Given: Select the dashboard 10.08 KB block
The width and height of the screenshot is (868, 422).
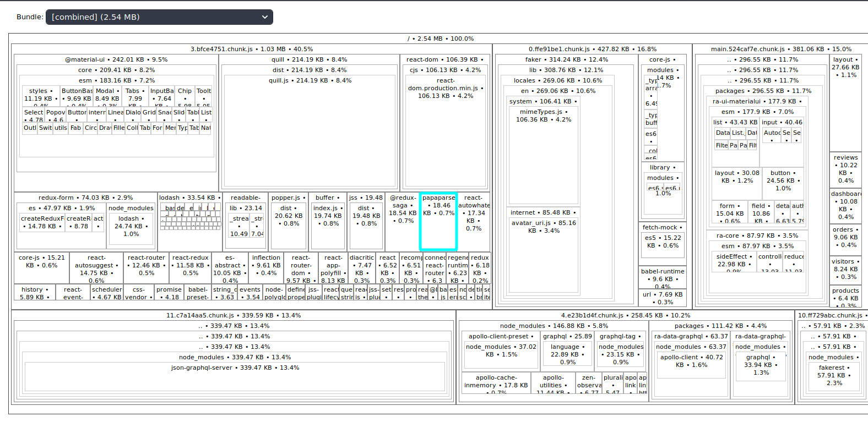Looking at the screenshot, I should coord(845,206).
